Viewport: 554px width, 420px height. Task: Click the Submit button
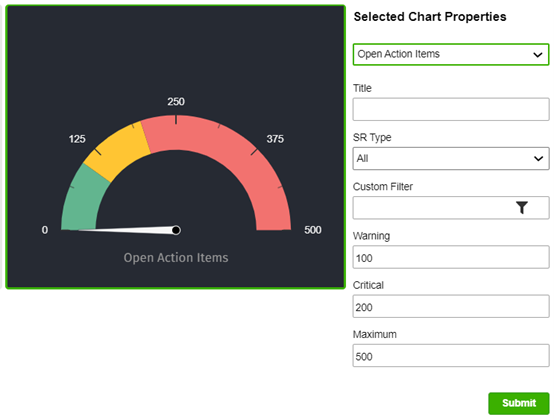click(x=519, y=403)
